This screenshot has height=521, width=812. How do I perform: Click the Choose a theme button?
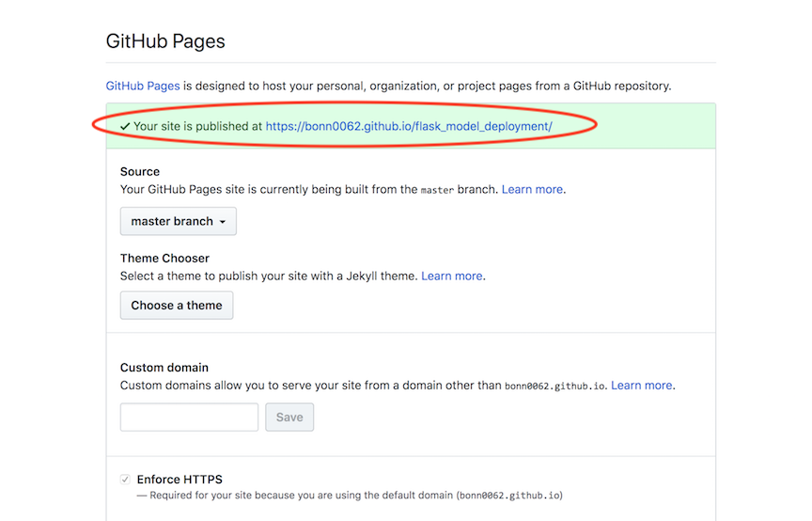[x=177, y=306]
